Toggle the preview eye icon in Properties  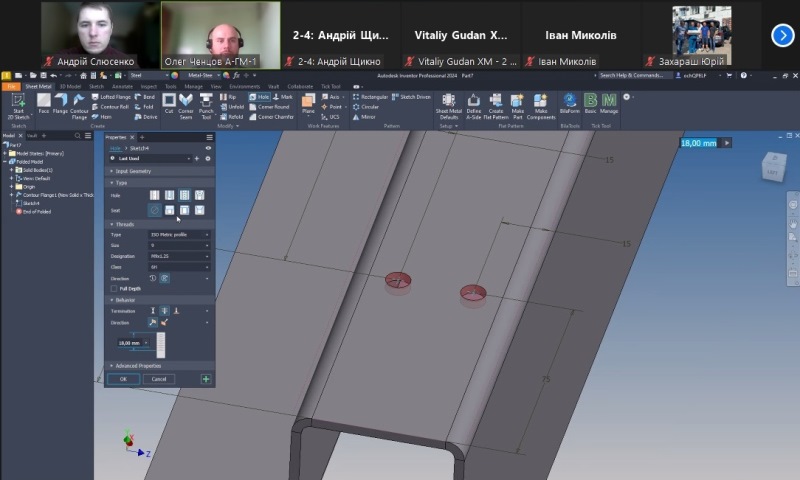click(x=208, y=148)
